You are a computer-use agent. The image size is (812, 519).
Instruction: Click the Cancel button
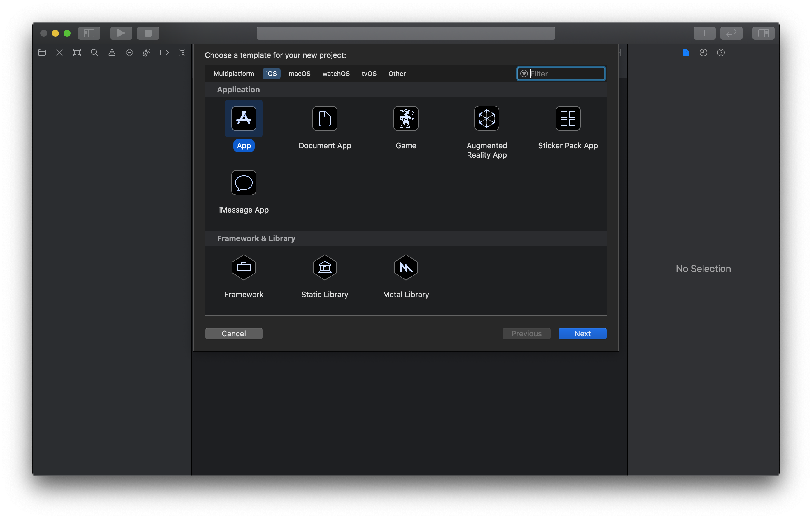[x=233, y=333]
